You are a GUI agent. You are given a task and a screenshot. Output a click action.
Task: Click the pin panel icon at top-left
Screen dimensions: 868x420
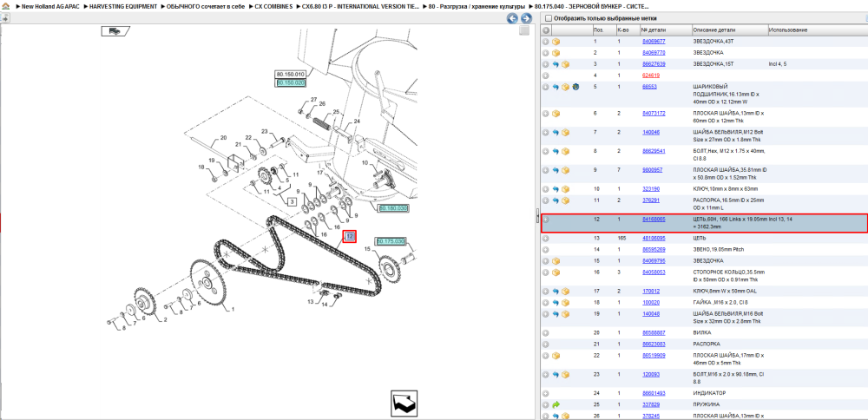4,18
